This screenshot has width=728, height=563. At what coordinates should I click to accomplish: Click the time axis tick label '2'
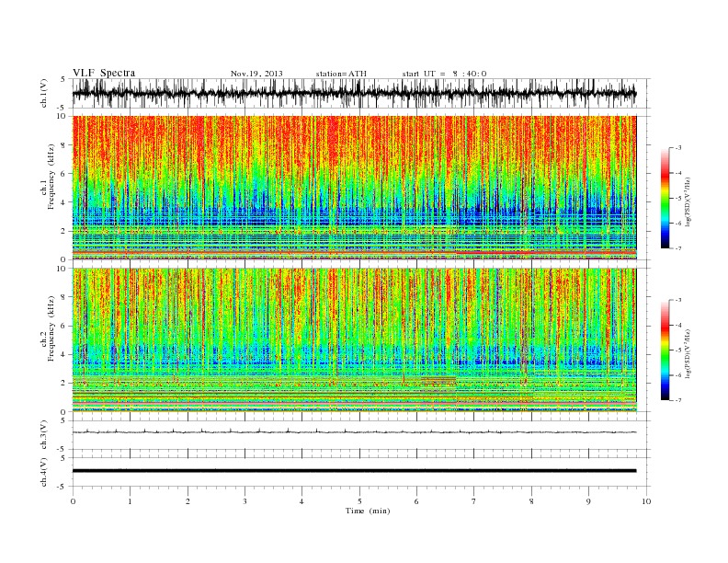tap(188, 501)
